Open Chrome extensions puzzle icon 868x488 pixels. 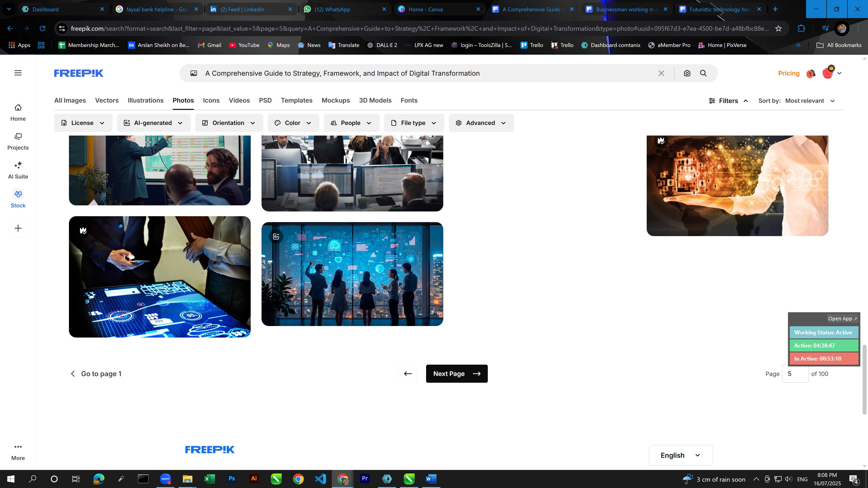point(801,29)
